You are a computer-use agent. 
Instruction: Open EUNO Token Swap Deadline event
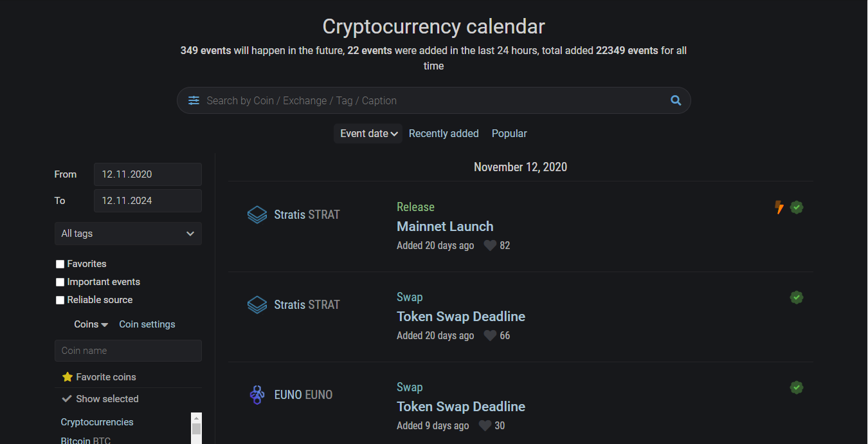pyautogui.click(x=461, y=407)
